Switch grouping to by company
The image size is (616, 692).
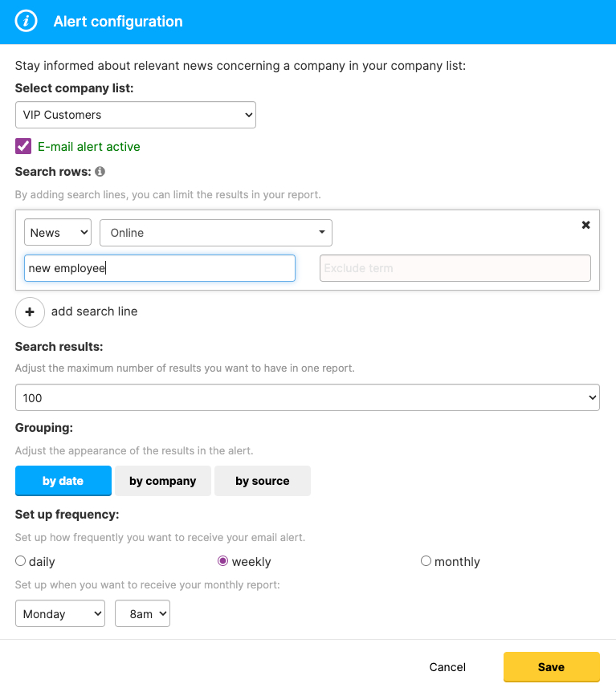click(x=162, y=480)
